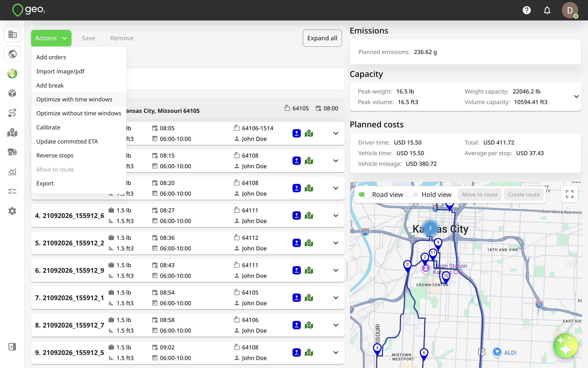Click the Remove button
Viewport: 588px width, 368px height.
point(122,38)
